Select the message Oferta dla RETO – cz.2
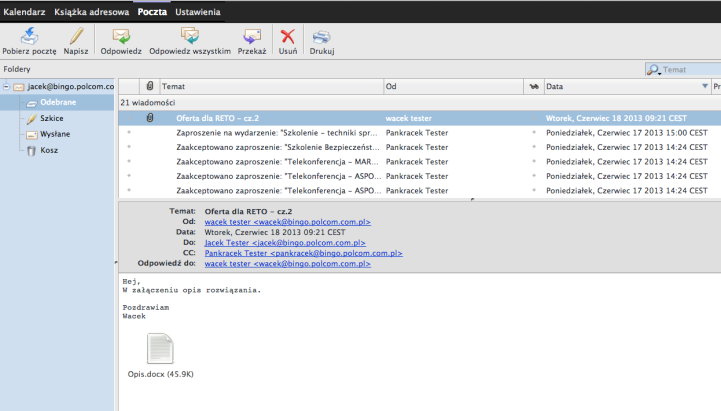 (x=217, y=118)
